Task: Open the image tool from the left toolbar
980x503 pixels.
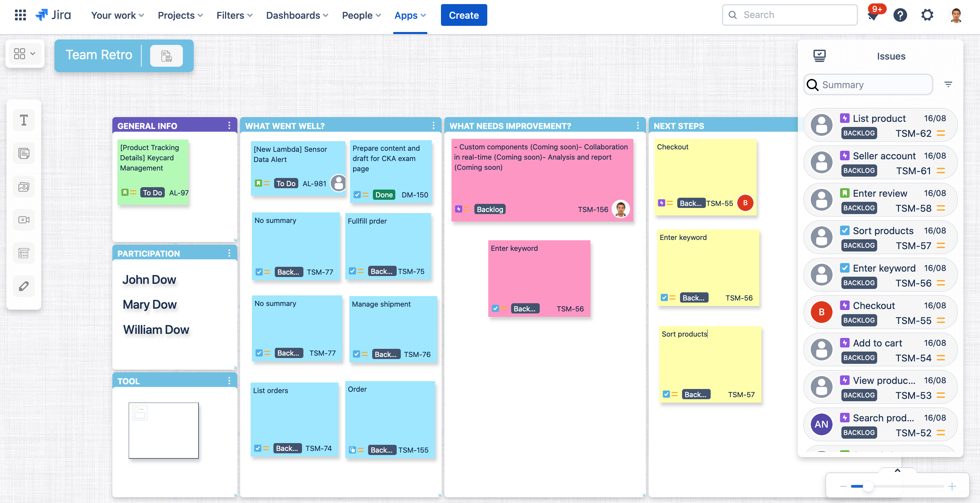Action: click(x=23, y=186)
